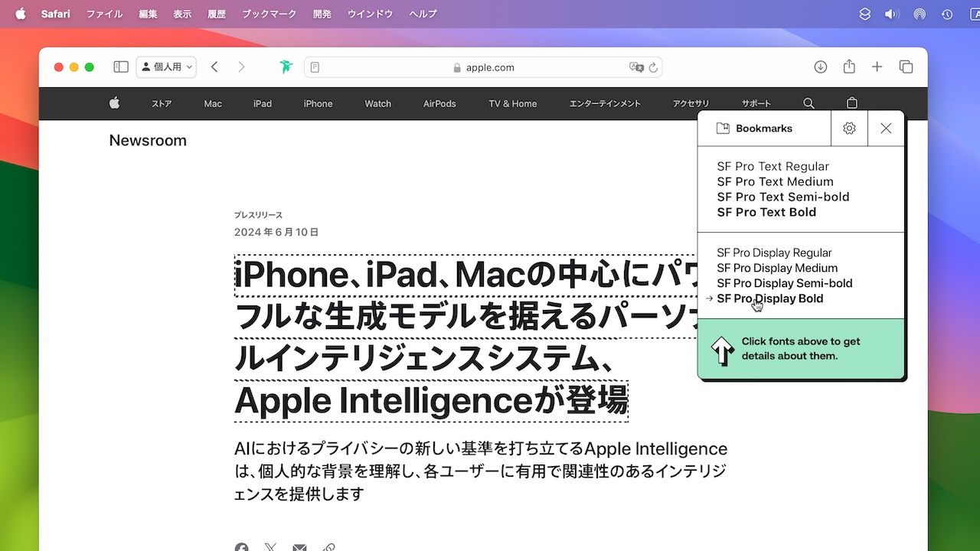The width and height of the screenshot is (980, 551).
Task: Click the Safari share icon
Action: 849,67
